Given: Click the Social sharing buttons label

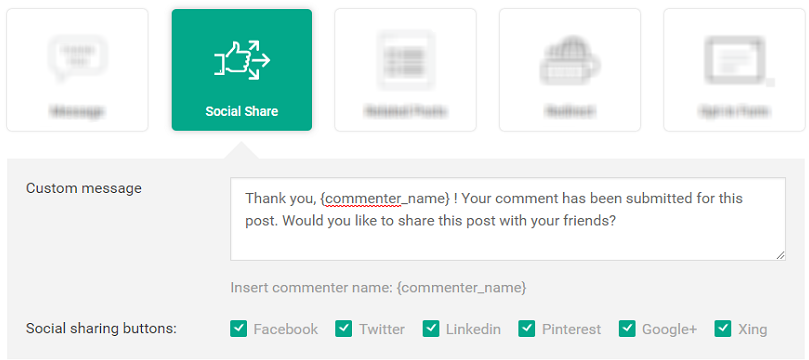Looking at the screenshot, I should click(x=101, y=329).
